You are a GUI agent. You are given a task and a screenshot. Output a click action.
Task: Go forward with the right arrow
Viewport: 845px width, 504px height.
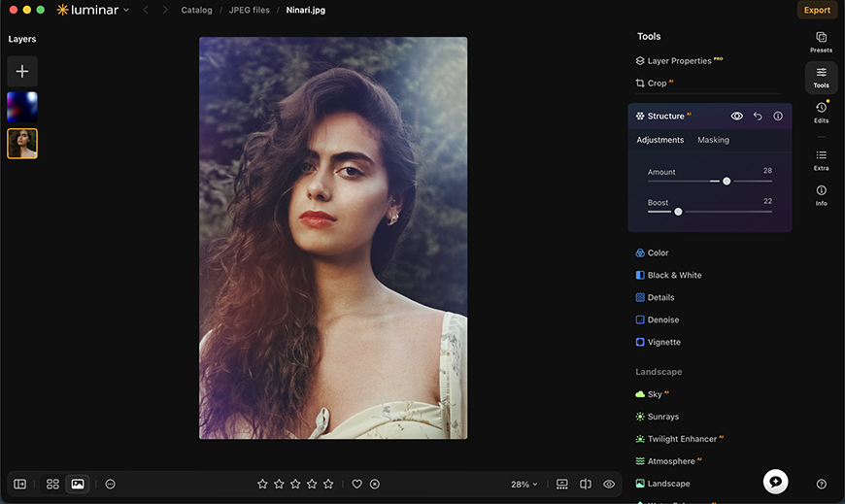pos(165,10)
